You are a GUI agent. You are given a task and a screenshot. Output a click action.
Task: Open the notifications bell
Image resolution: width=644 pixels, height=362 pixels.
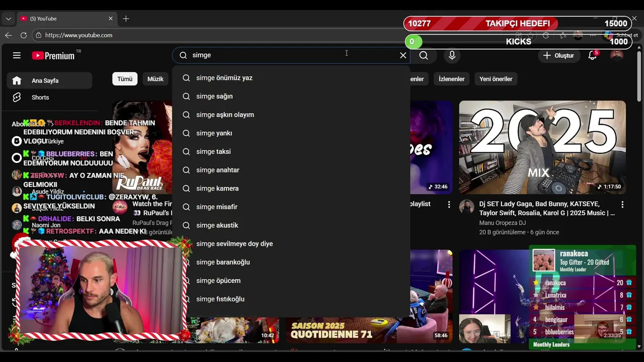coord(593,55)
